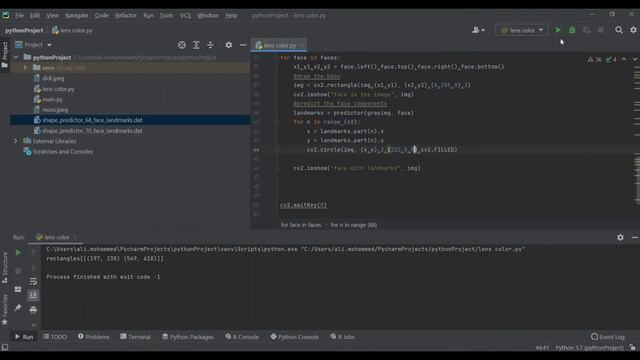Rerun the script in the Run panel

[18, 253]
